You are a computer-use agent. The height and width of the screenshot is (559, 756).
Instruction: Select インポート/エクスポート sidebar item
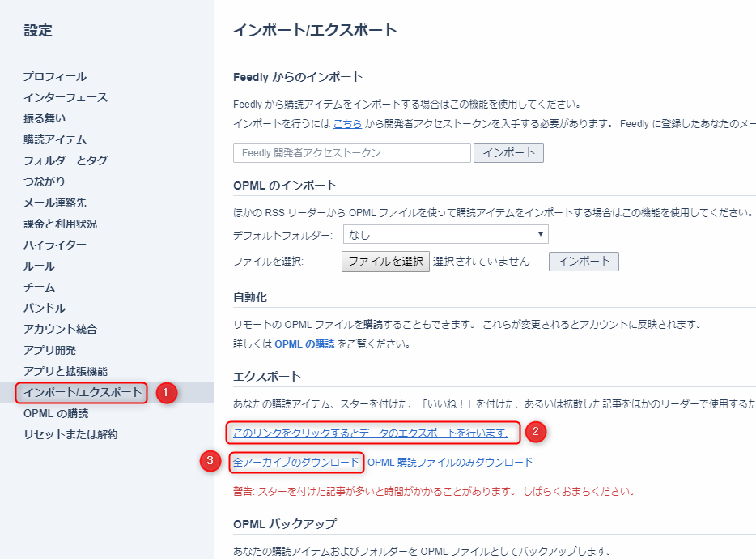click(83, 393)
